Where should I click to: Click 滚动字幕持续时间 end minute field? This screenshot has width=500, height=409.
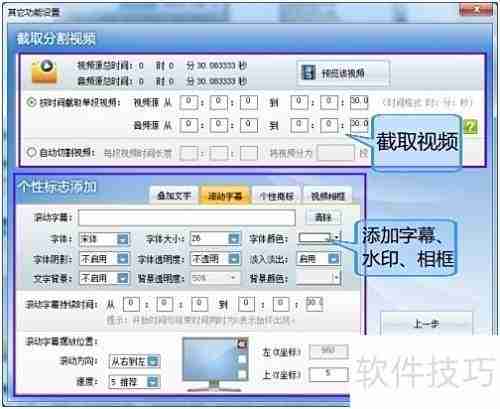click(x=281, y=304)
